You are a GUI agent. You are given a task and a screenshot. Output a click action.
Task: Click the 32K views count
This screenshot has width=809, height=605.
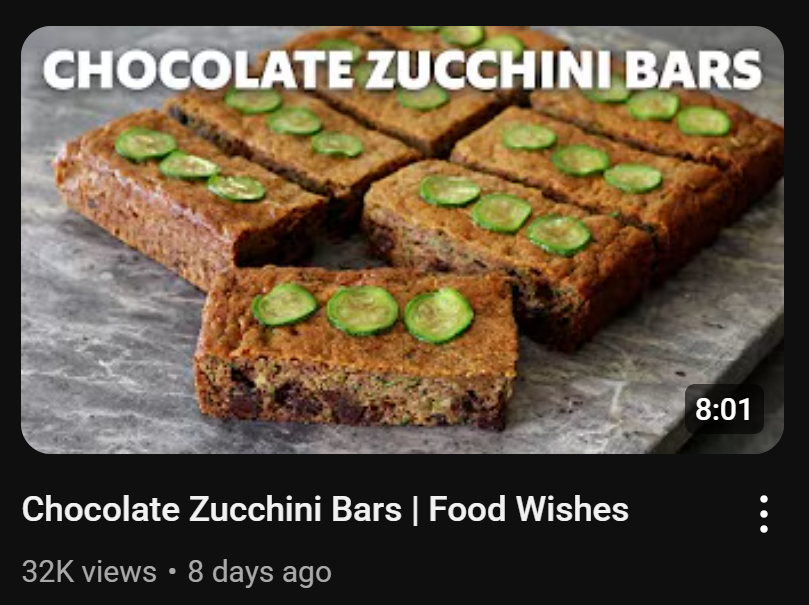[89, 572]
